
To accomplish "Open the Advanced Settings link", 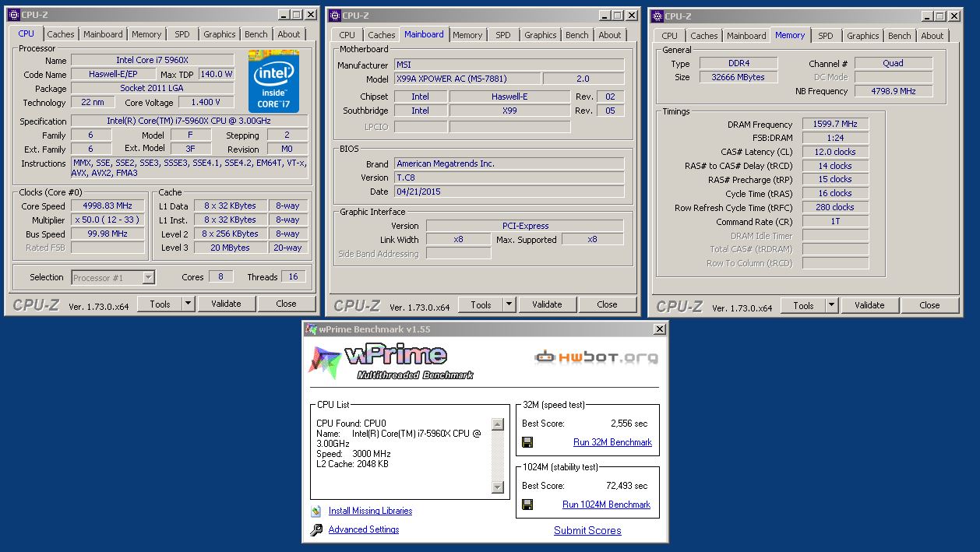I will pyautogui.click(x=363, y=529).
